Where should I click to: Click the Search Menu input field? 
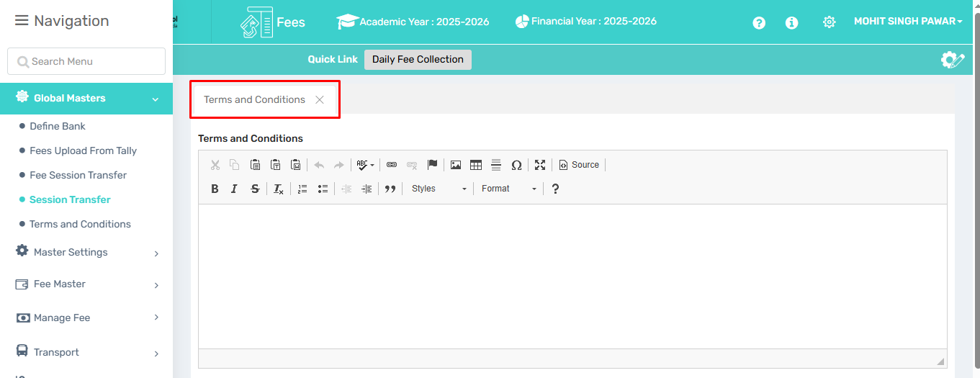[x=86, y=61]
